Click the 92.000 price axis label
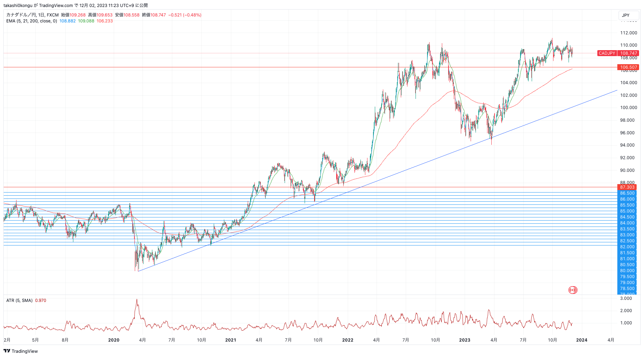Image resolution: width=644 pixels, height=357 pixels. coord(627,158)
